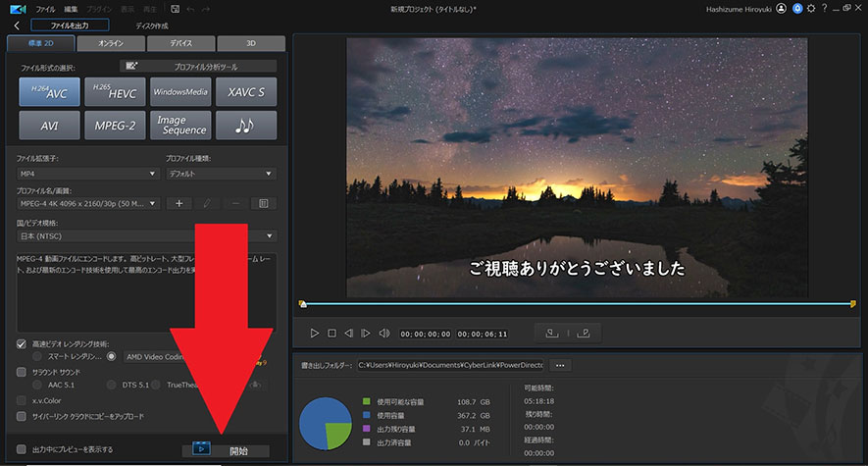Select the Image Sequence format
This screenshot has width=868, height=466.
[180, 126]
